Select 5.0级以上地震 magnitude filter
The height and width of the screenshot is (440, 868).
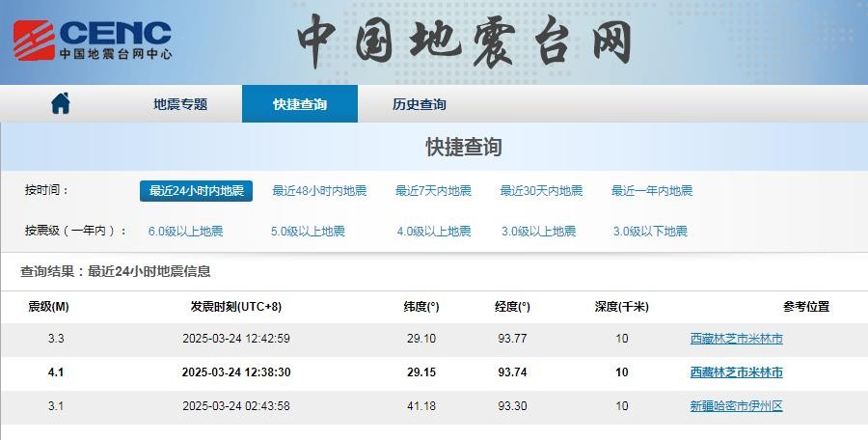point(308,232)
